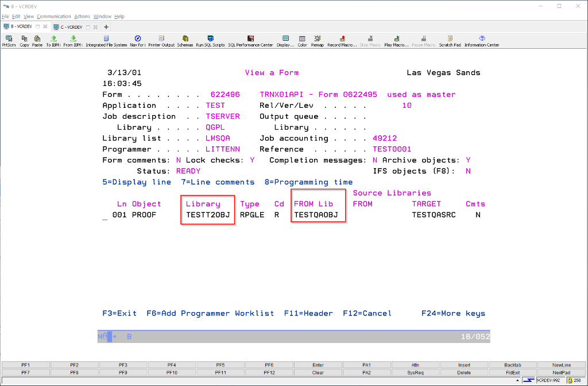The height and width of the screenshot is (386, 588).
Task: Open the Edit menu
Action: pyautogui.click(x=16, y=17)
